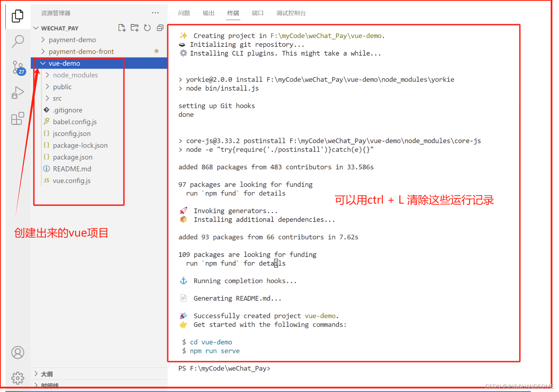Open the Search view in the activity bar

(x=18, y=41)
